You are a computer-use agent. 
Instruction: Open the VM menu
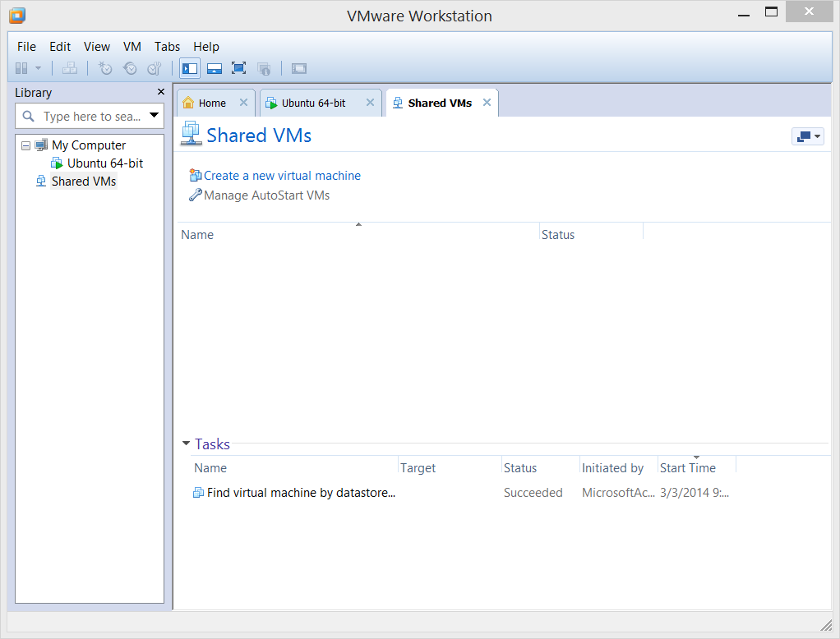click(x=132, y=47)
